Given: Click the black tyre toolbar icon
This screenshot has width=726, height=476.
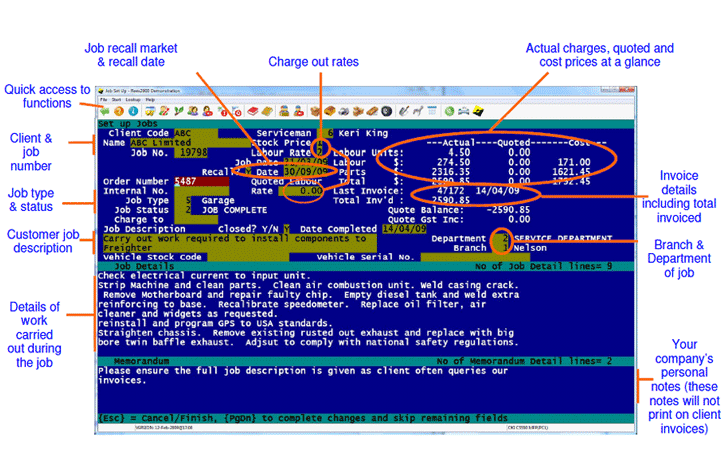Looking at the screenshot, I should point(387,110).
